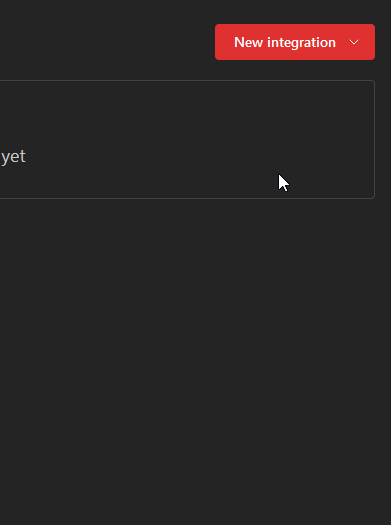Click the New integration button
391x525 pixels.
pyautogui.click(x=295, y=42)
